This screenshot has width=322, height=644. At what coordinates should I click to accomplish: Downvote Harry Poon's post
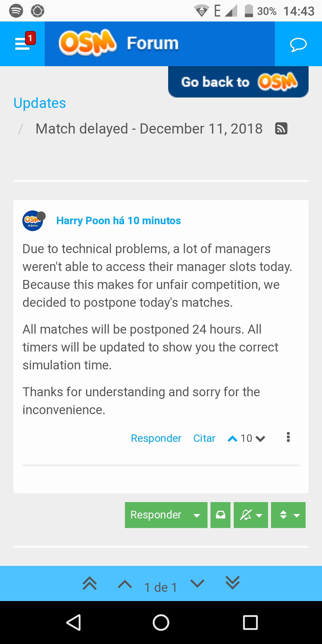pos(260,439)
